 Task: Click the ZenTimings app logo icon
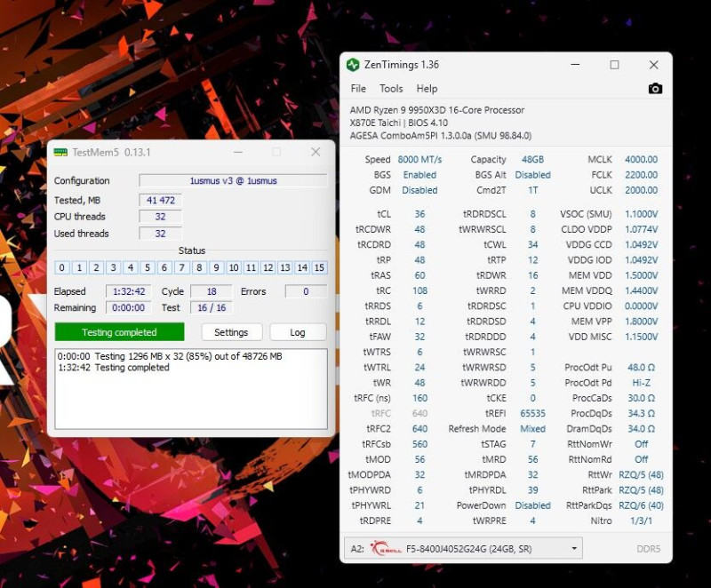pyautogui.click(x=353, y=65)
